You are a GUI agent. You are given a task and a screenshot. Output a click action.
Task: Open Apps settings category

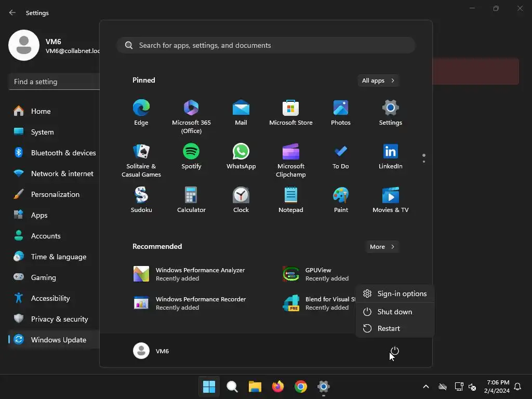54,215
